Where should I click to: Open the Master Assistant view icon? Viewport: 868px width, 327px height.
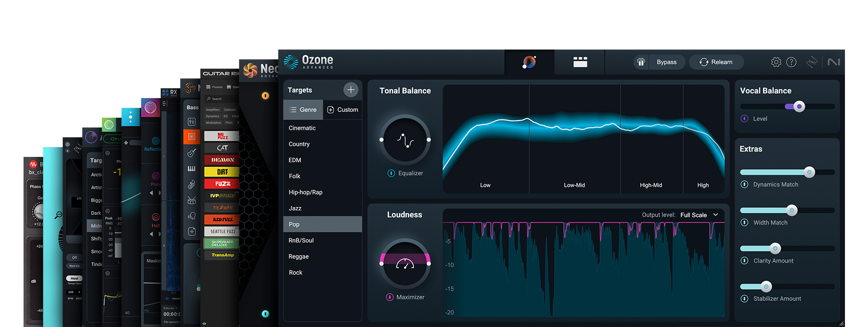coord(529,62)
